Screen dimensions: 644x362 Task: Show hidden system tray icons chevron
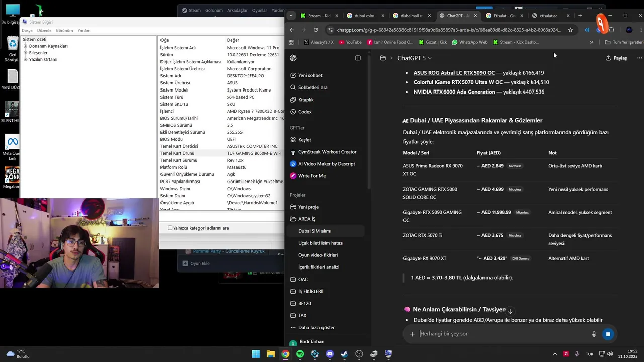555,354
